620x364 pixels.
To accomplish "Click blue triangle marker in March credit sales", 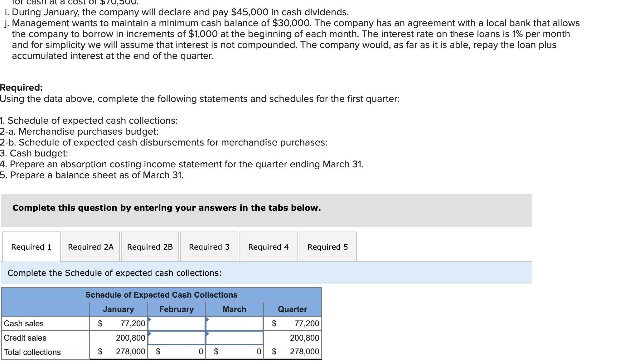I will [x=208, y=333].
